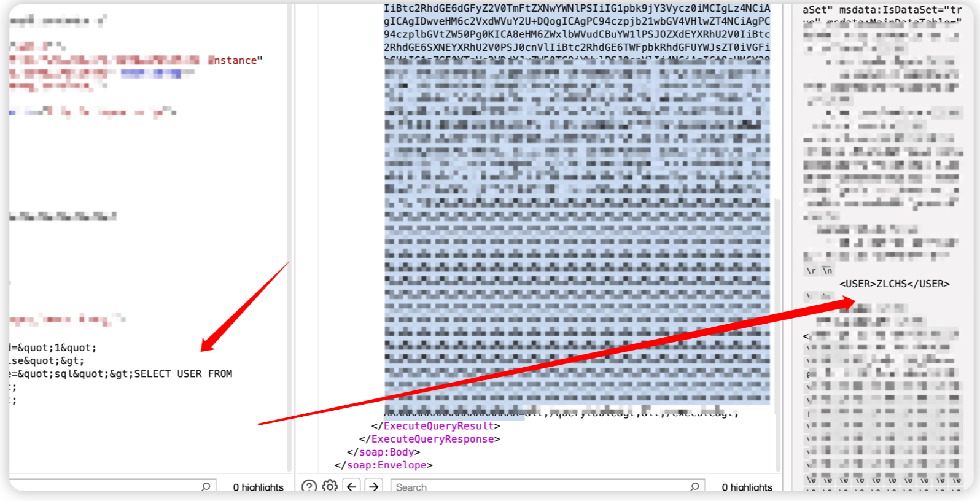980x501 pixels.
Task: Click the response pane vertical scrollbar
Action: [777, 335]
